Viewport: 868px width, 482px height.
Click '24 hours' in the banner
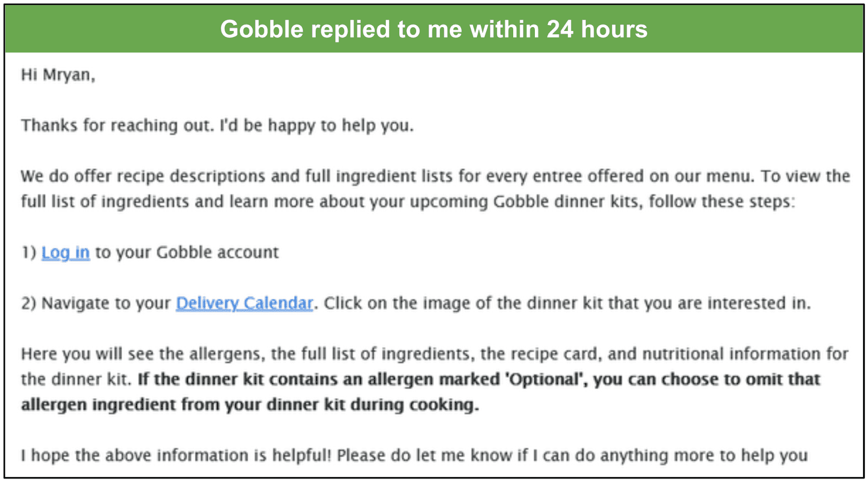597,29
